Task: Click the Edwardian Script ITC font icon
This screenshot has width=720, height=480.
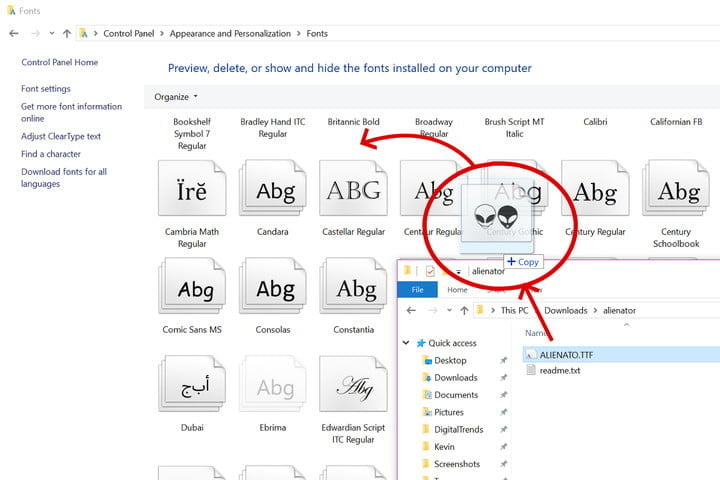Action: coord(353,383)
